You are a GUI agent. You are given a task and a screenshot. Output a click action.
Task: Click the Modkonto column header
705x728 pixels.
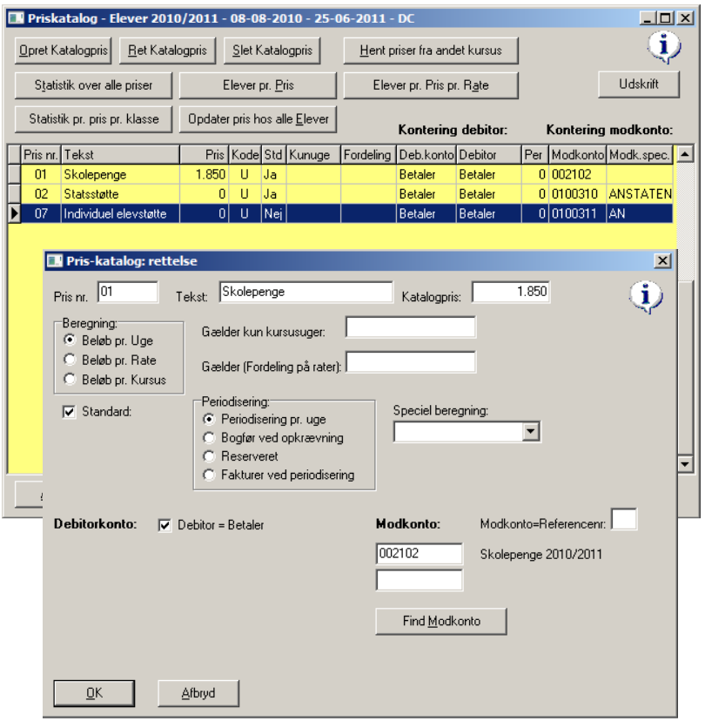click(577, 155)
